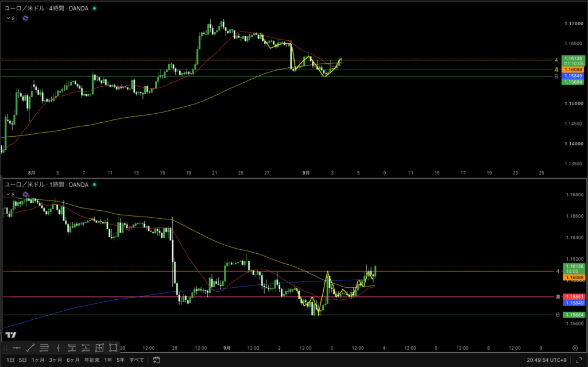The height and width of the screenshot is (367, 588).
Task: Toggle the purple indicator icon on 4h chart
Action: 25,18
